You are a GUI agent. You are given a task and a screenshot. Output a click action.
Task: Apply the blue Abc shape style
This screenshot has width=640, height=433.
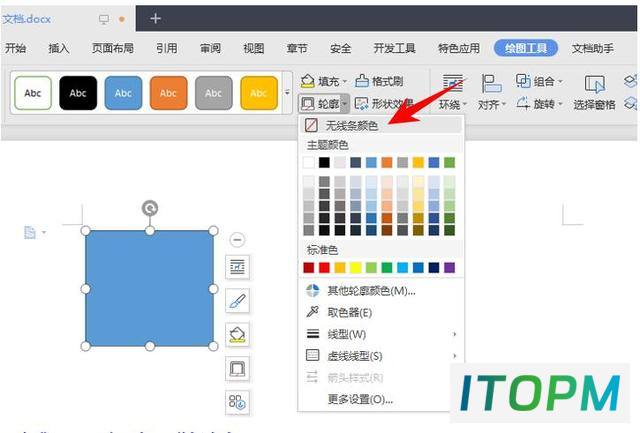point(123,93)
